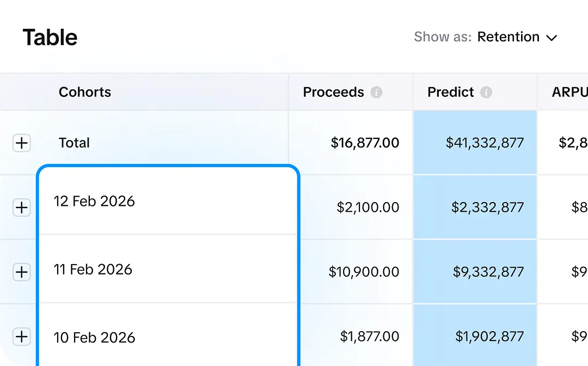Click the plus icon beside Total row

pos(22,143)
